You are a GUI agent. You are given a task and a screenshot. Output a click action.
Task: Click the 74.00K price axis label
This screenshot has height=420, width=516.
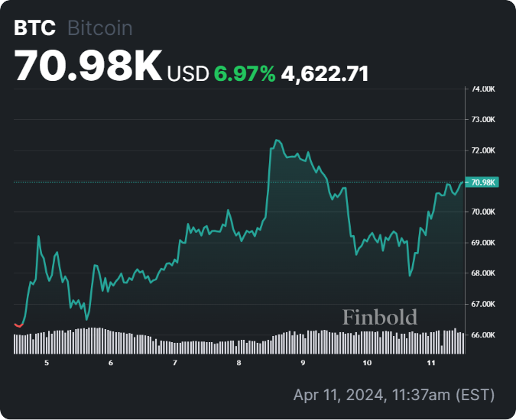coord(484,89)
